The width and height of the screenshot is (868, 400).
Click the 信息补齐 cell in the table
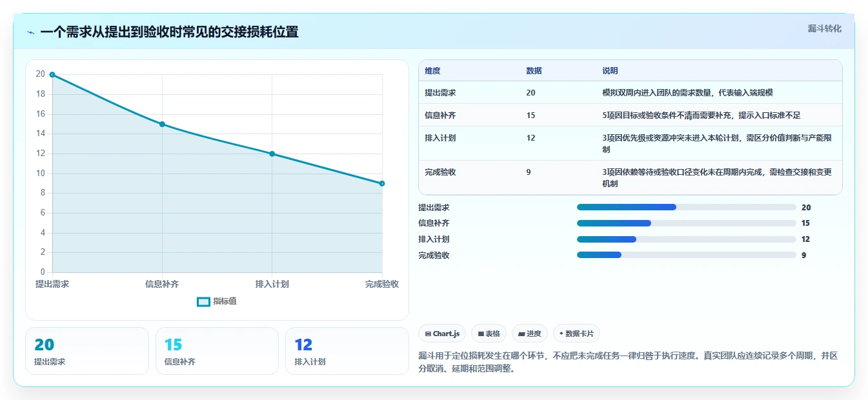tap(440, 115)
